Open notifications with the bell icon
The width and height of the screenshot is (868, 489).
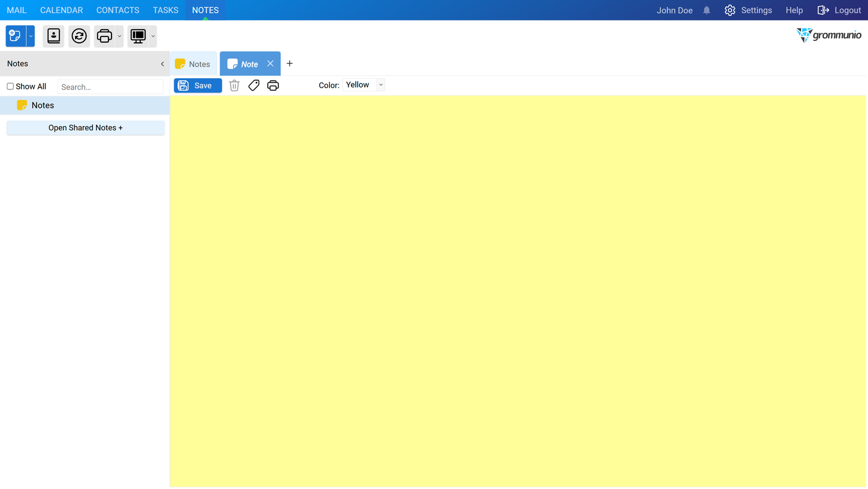point(707,11)
